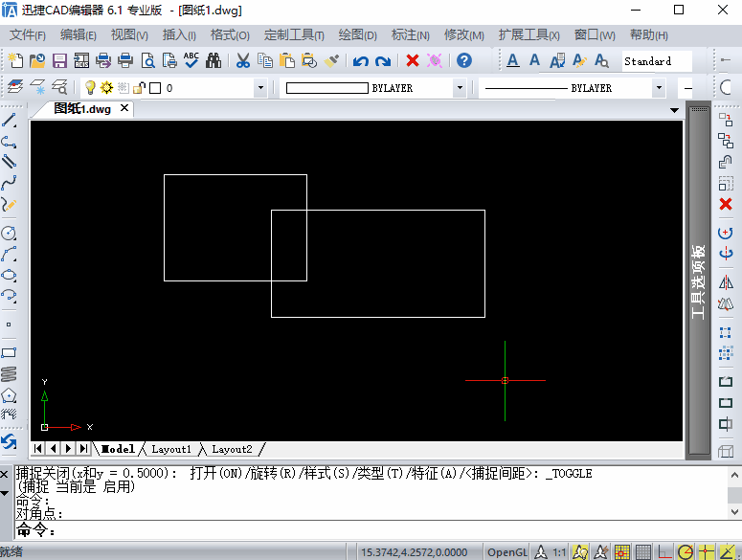The width and height of the screenshot is (742, 560).
Task: Click OpenGL in the status bar
Action: (506, 552)
